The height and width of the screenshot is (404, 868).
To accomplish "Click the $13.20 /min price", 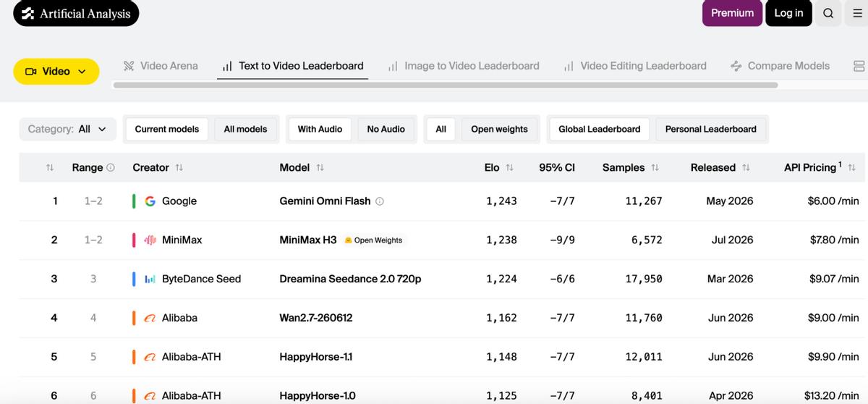I will 833,396.
